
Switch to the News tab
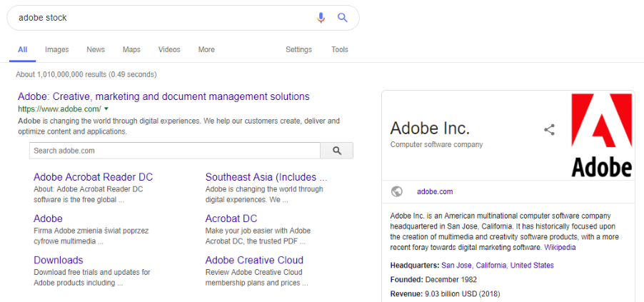click(x=96, y=50)
